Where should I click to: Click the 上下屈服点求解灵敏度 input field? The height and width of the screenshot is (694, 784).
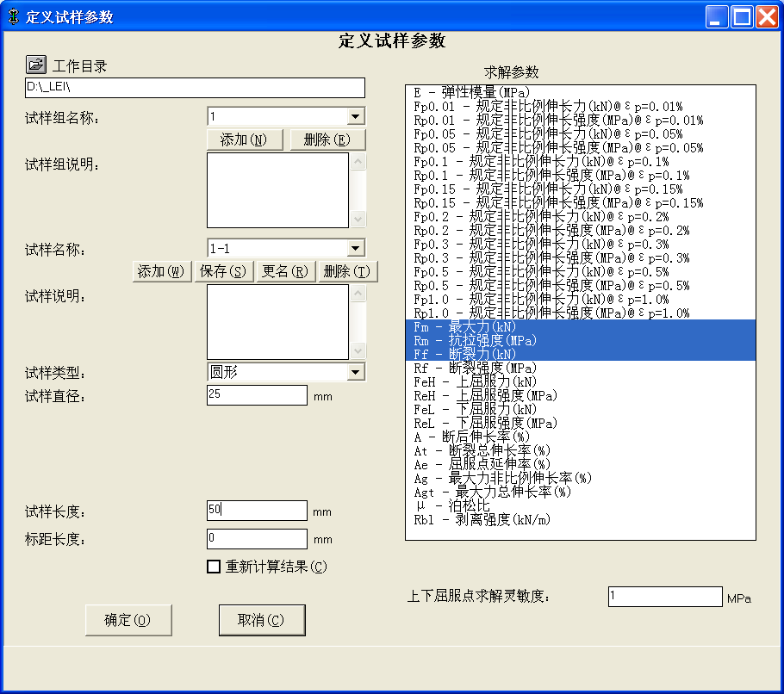pos(665,597)
